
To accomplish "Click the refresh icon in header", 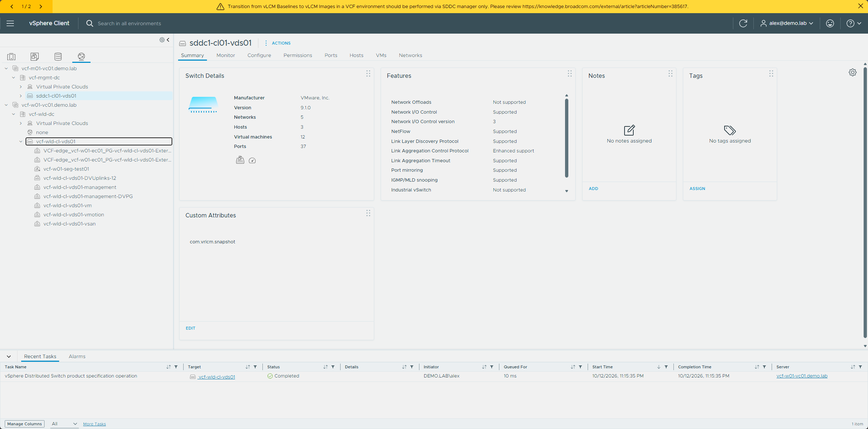I will pyautogui.click(x=743, y=23).
